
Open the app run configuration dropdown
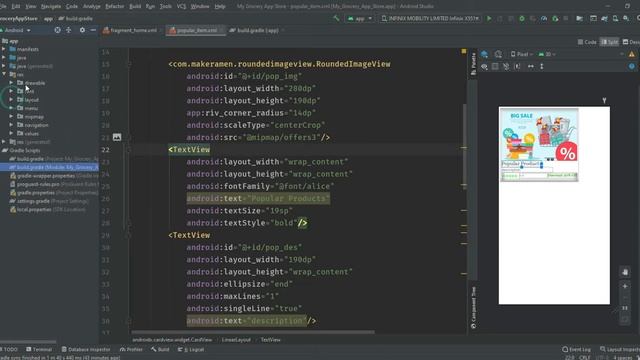click(360, 18)
